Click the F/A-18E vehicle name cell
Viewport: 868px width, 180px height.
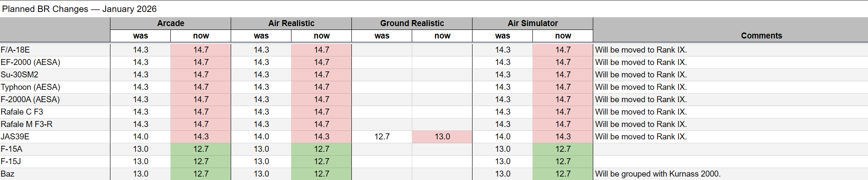click(x=15, y=50)
